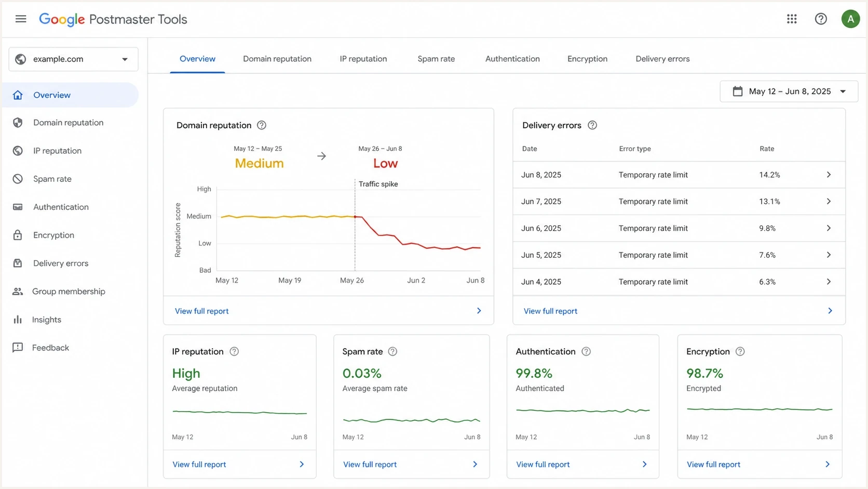Show help for Domain reputation card
868x489 pixels.
[x=262, y=125]
